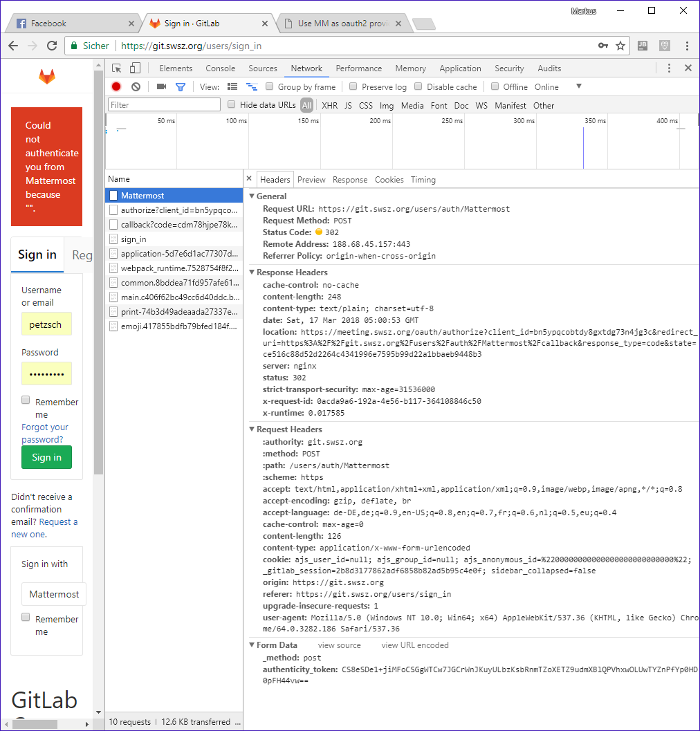Screen dimensions: 700x731
Task: Click the shield extension icon
Action: click(665, 46)
